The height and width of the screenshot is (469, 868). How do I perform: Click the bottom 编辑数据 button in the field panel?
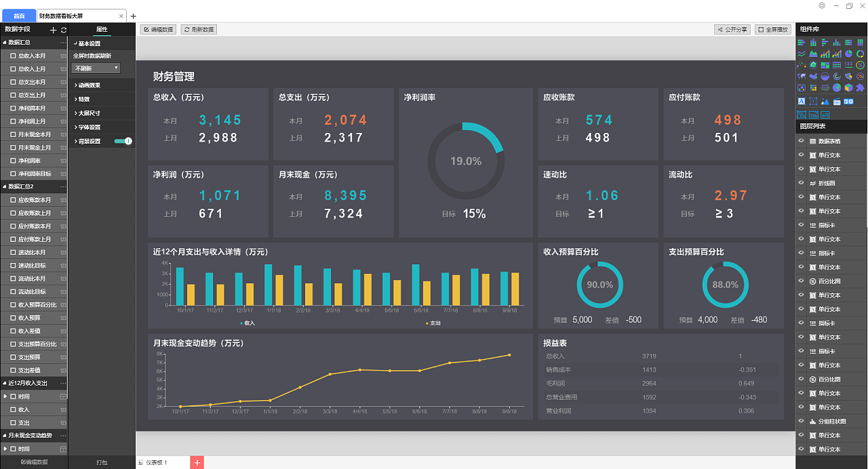pyautogui.click(x=34, y=462)
